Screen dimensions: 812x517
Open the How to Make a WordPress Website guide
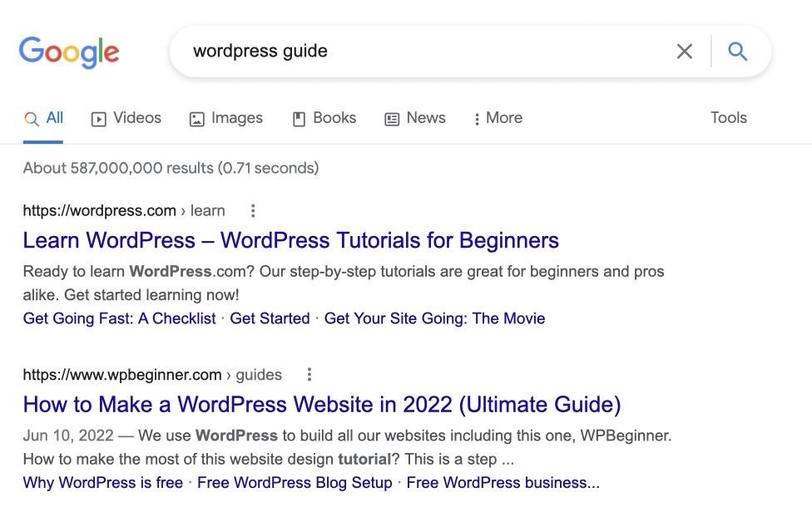[x=322, y=404]
